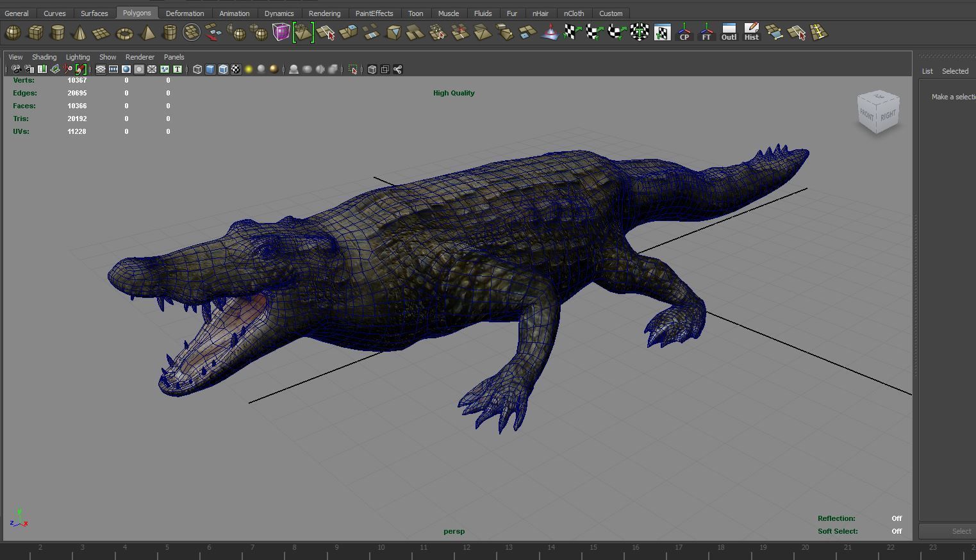
Task: Switch to the Rendering shelf tab
Action: pyautogui.click(x=324, y=13)
